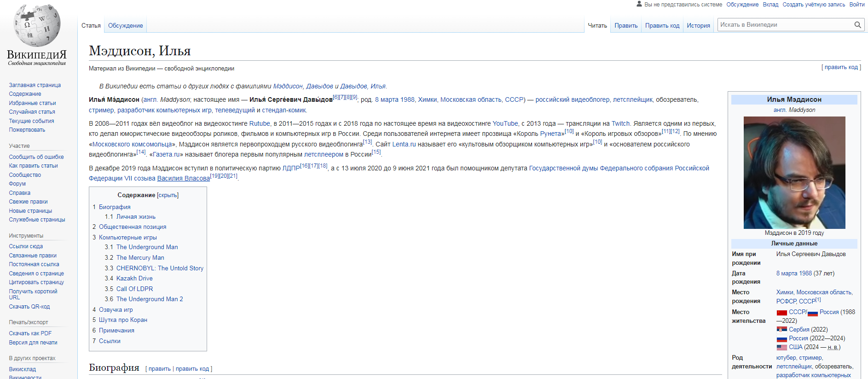Click Скачать как PDF link
The image size is (868, 379).
(x=30, y=333)
